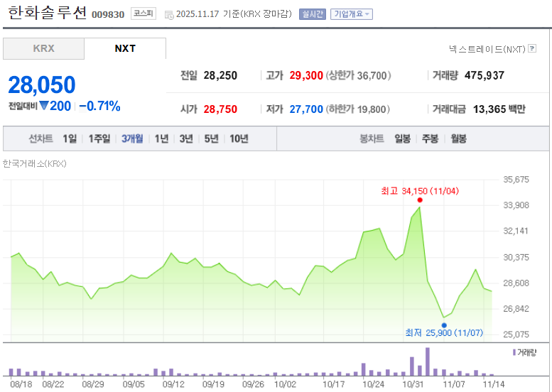Show the 일봉 candle chart

(402, 138)
